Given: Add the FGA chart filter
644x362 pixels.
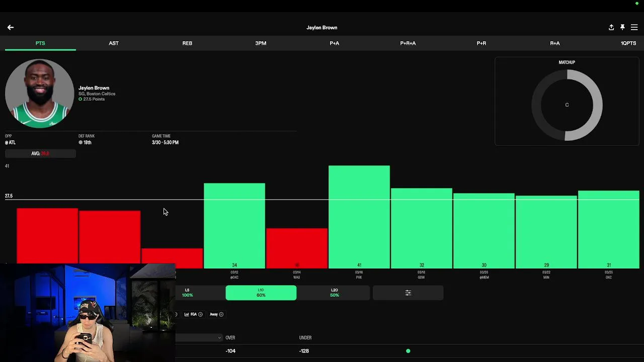Looking at the screenshot, I should tap(193, 314).
